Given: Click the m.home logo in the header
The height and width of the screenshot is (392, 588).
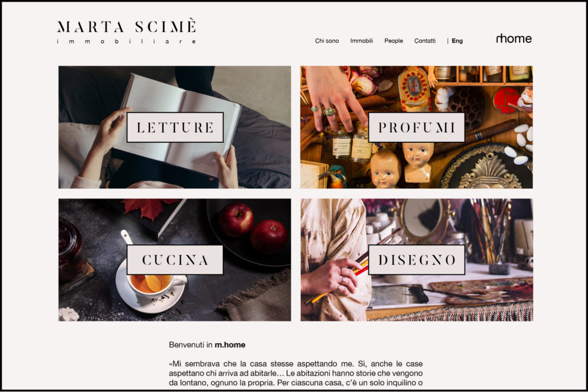Looking at the screenshot, I should click(x=513, y=38).
